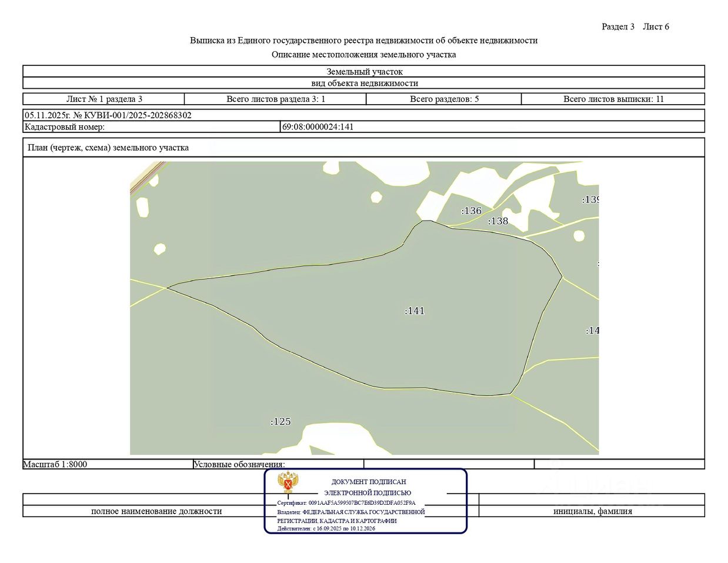Click the 'Всего разделов: 5' cell
Viewport: 728px width, 563px height.
tap(444, 99)
